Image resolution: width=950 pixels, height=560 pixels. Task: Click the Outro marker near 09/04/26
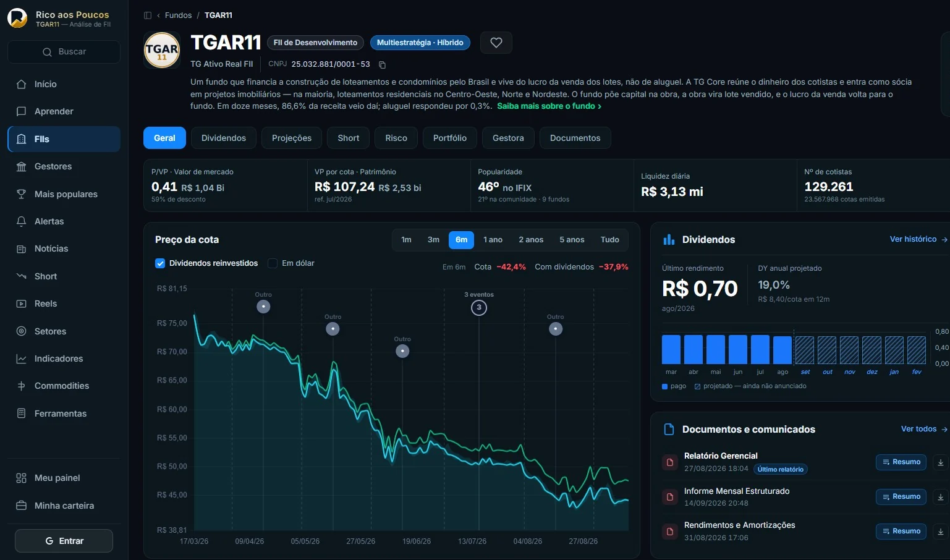263,307
